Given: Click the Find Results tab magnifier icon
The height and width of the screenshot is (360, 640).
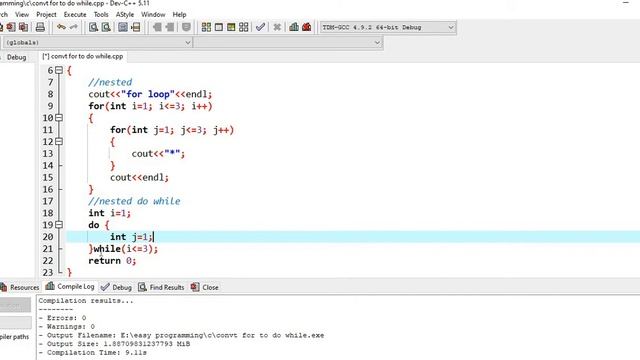Looking at the screenshot, I should 142,287.
